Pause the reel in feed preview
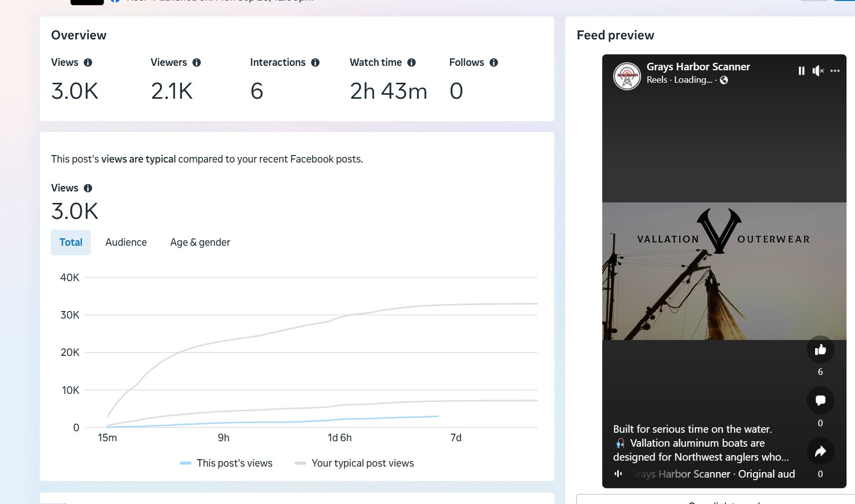The image size is (855, 504). (801, 71)
